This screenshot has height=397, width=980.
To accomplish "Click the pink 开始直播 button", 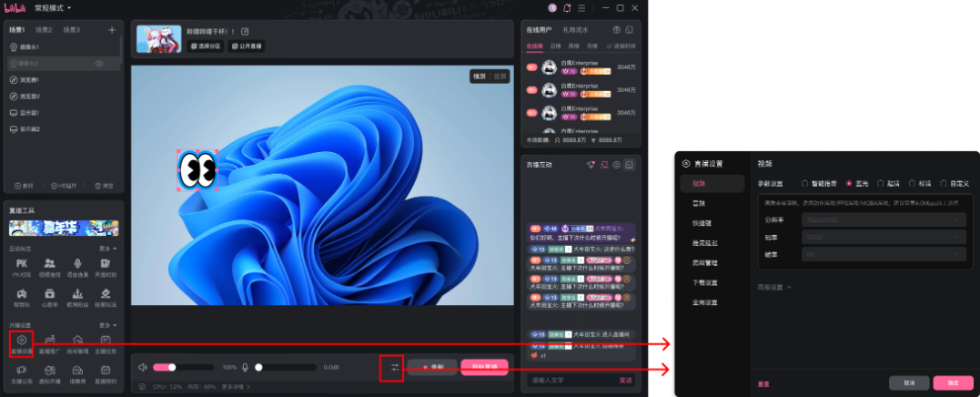I will click(x=484, y=367).
